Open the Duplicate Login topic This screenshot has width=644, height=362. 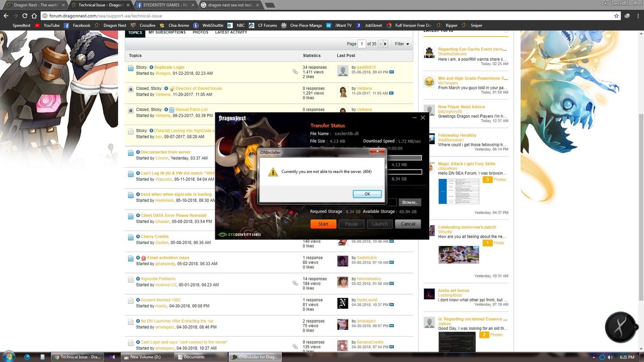point(169,67)
